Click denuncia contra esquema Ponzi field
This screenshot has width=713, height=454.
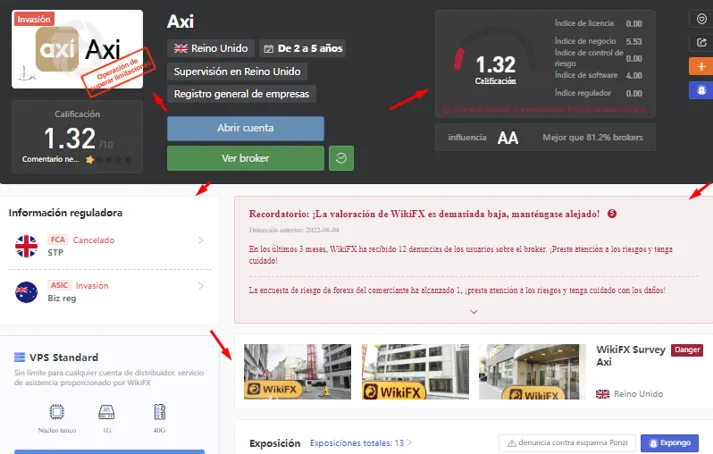567,443
